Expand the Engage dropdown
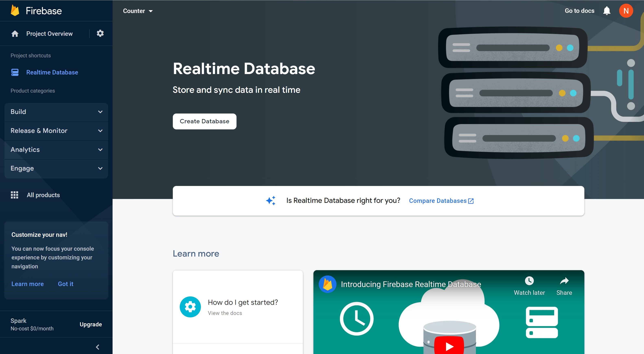Image resolution: width=644 pixels, height=354 pixels. pos(56,168)
